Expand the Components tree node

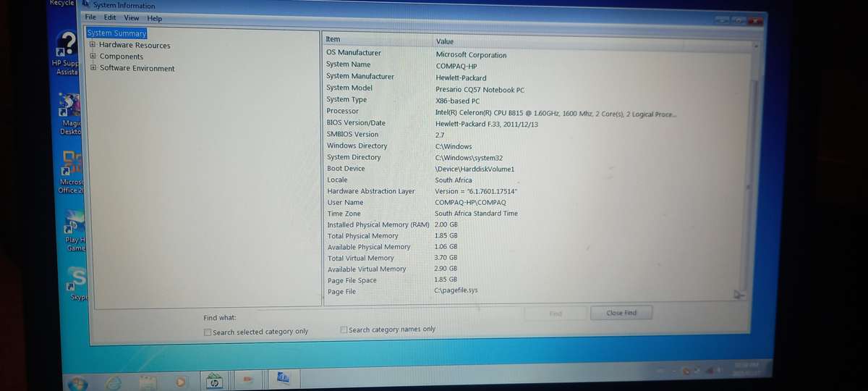[93, 56]
